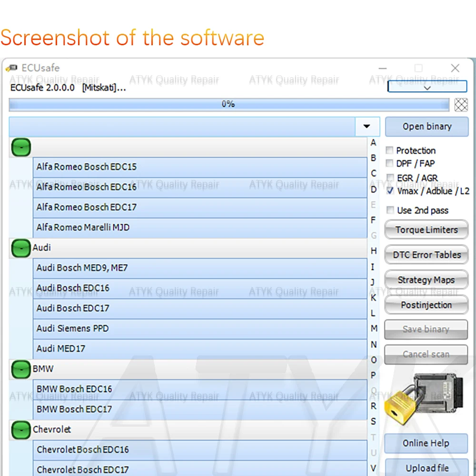The width and height of the screenshot is (476, 476).
Task: Jump to letter R in index
Action: [x=374, y=406]
